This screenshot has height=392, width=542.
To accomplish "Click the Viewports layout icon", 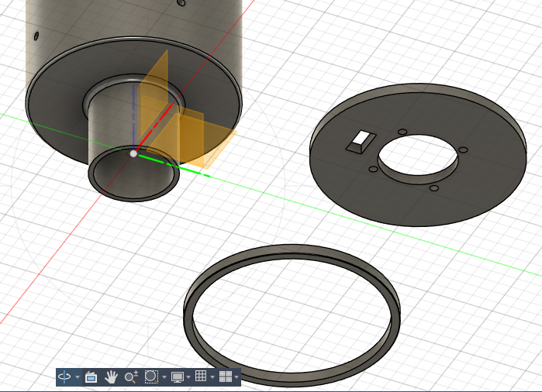I will 225,377.
